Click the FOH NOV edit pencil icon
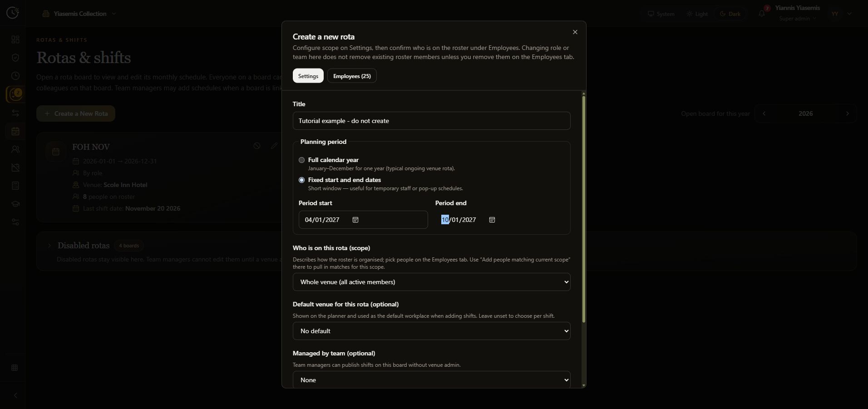The height and width of the screenshot is (409, 868). point(274,146)
